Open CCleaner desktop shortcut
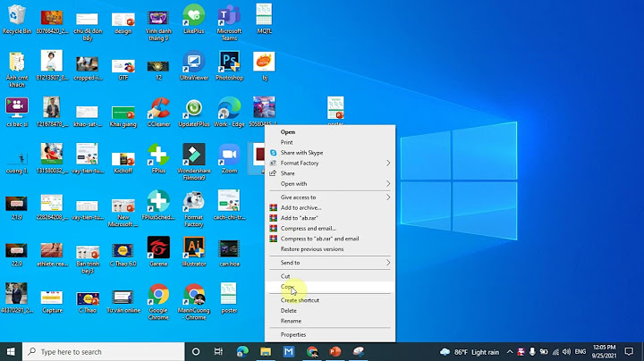This screenshot has height=361, width=644. pyautogui.click(x=158, y=112)
